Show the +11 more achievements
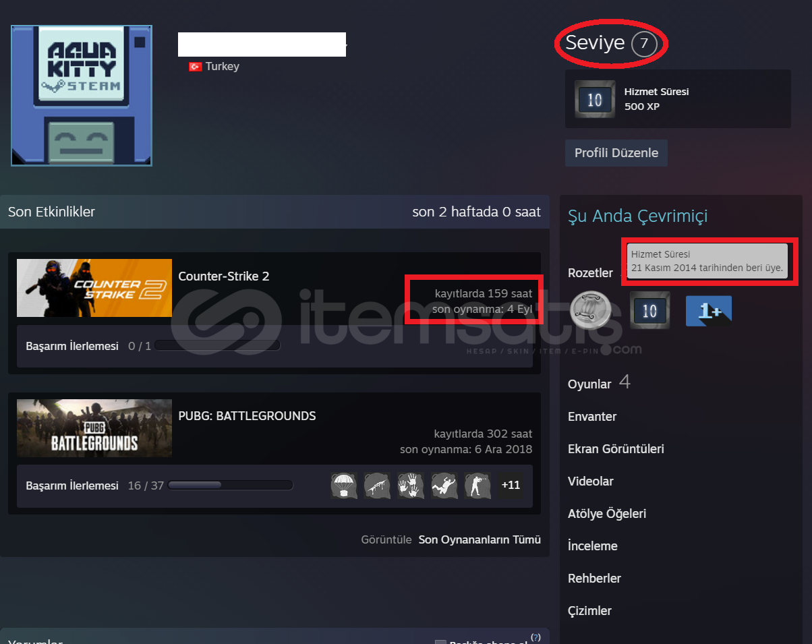 (x=511, y=486)
